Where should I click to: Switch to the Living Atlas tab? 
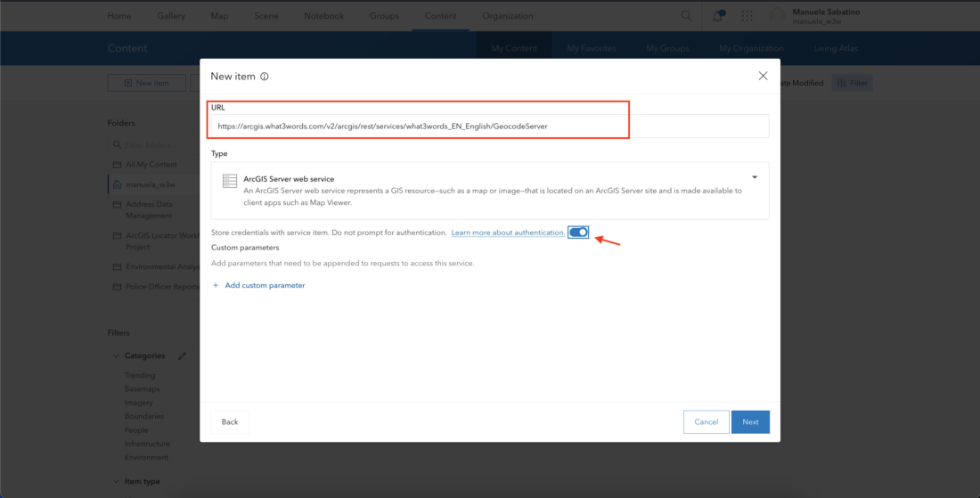pyautogui.click(x=836, y=48)
